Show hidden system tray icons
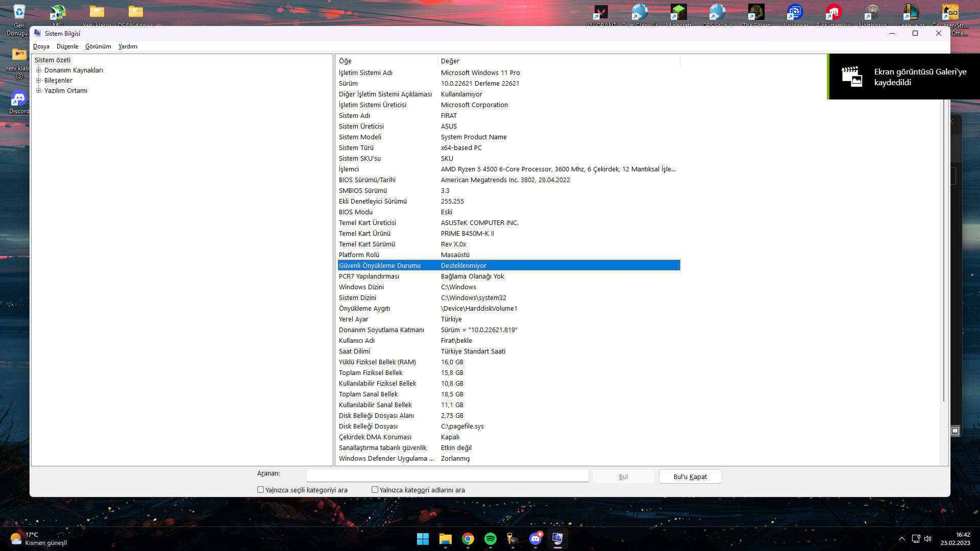Image resolution: width=980 pixels, height=551 pixels. [x=902, y=539]
